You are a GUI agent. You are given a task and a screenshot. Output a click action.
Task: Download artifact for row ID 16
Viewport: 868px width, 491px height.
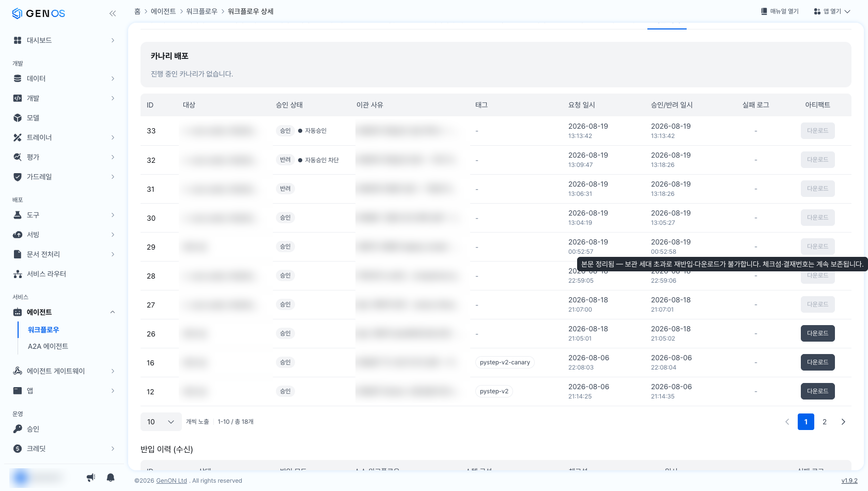[x=817, y=362]
